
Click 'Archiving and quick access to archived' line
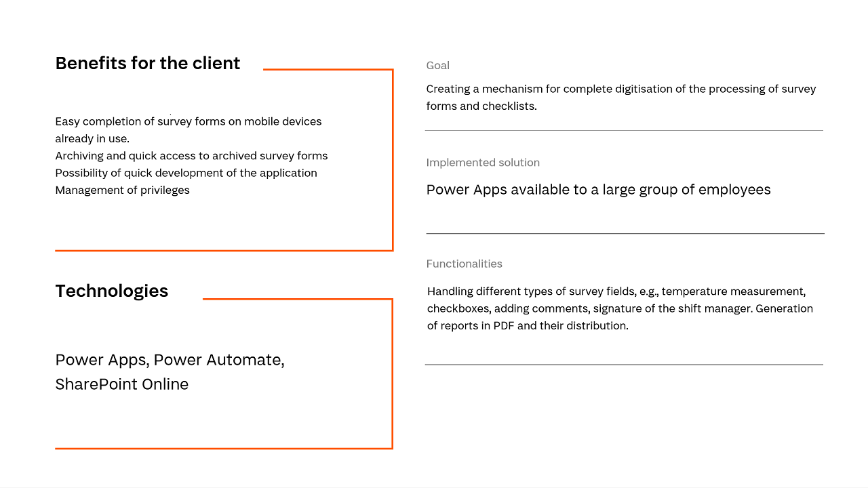[191, 156]
